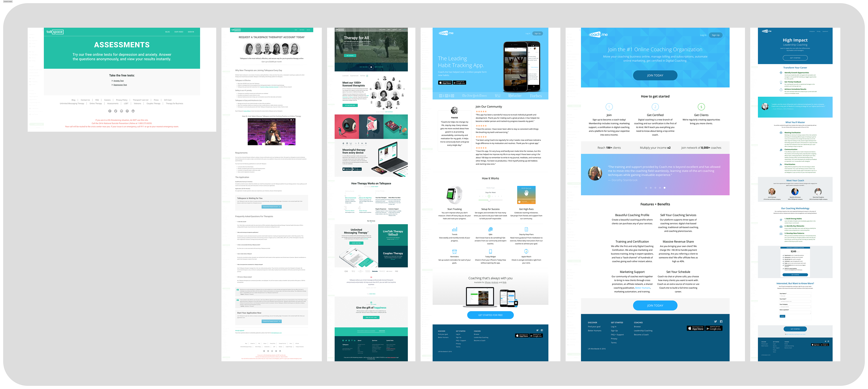Click step 1 circle icon above Join
The width and height of the screenshot is (868, 389).
click(609, 107)
